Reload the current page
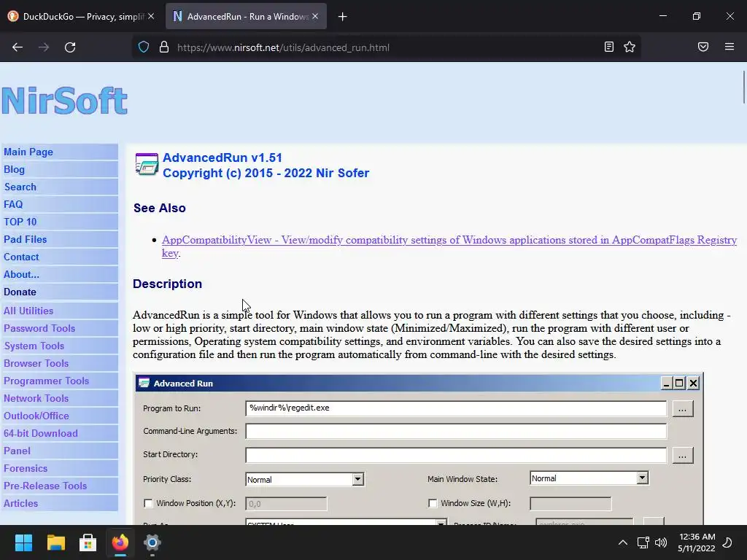The height and width of the screenshot is (560, 747). tap(70, 47)
